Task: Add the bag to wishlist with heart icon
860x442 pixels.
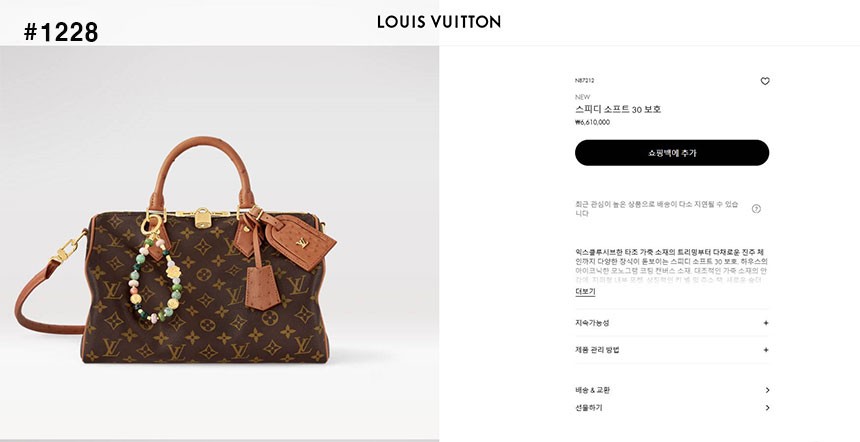Action: 765,81
